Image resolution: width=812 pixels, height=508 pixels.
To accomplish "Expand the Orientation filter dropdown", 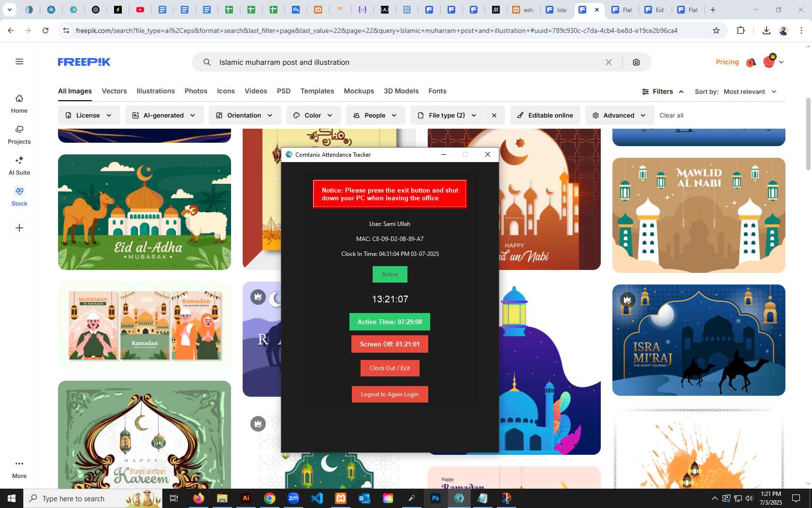I will (x=245, y=115).
